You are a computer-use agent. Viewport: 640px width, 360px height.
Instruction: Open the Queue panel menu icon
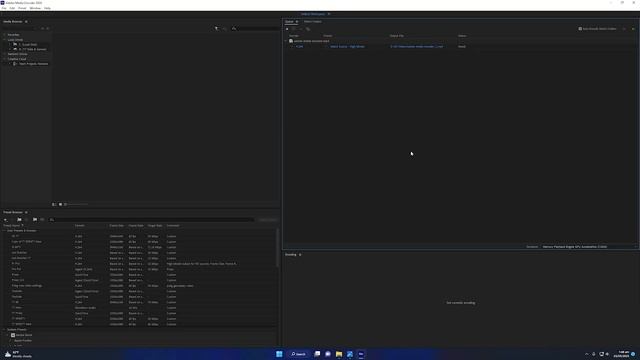(x=297, y=22)
